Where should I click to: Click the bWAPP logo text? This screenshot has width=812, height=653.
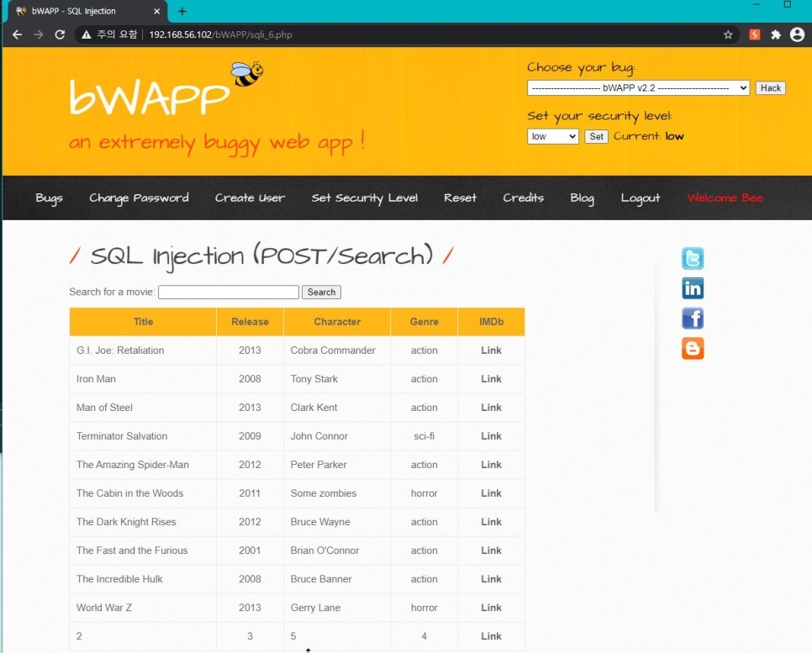(149, 97)
